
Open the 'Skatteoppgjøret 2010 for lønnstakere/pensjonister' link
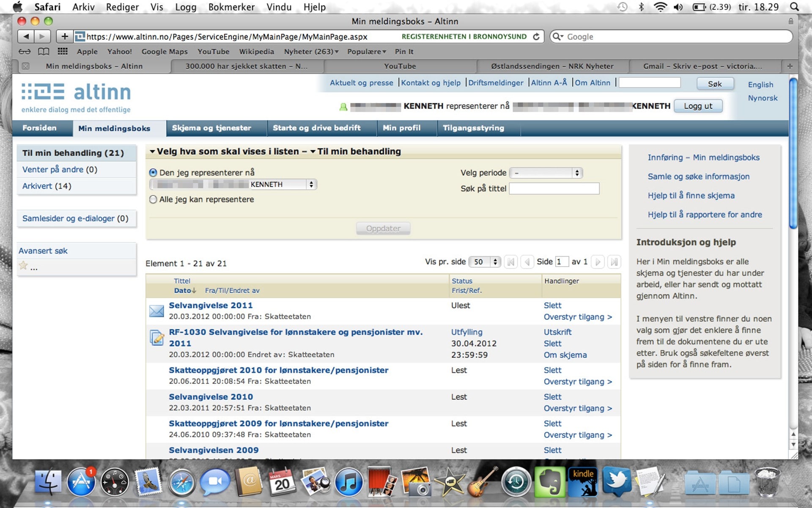278,370
